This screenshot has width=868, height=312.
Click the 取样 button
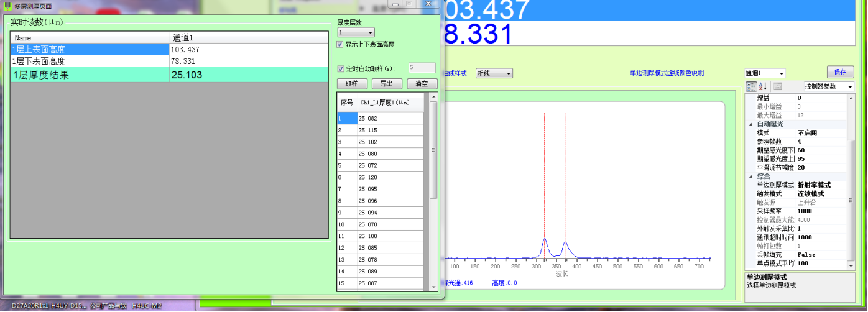pos(351,84)
